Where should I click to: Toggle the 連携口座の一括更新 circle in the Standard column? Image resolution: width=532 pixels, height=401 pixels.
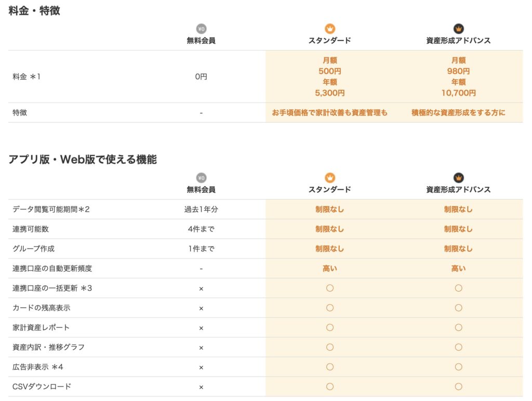coord(330,288)
